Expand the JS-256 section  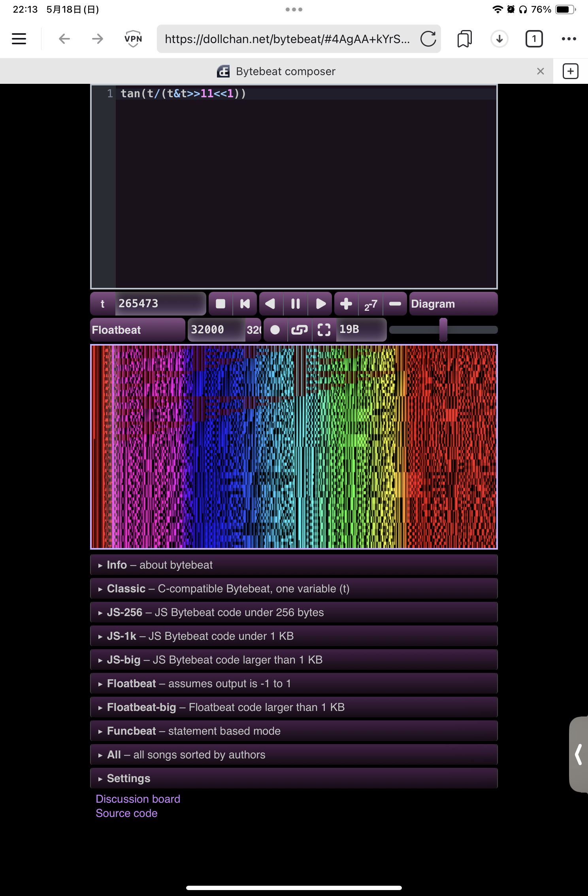click(x=294, y=612)
